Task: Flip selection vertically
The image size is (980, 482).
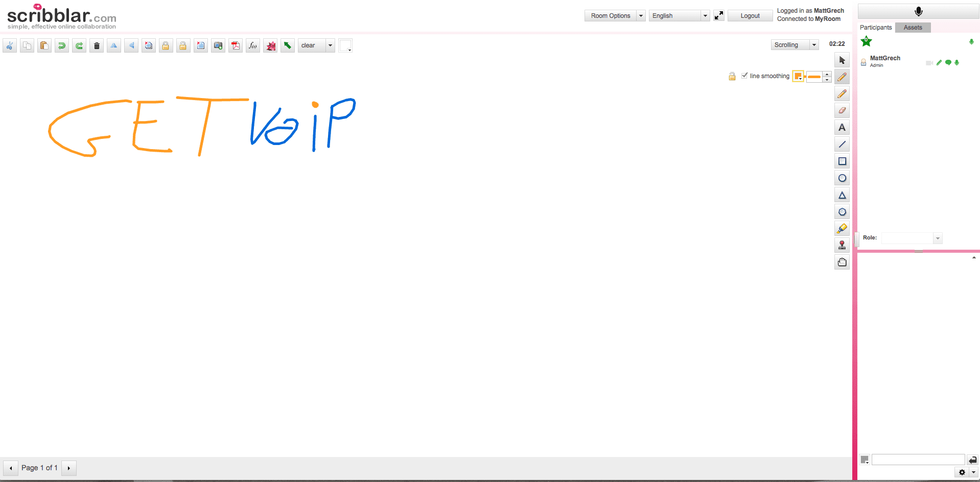Action: pos(131,46)
